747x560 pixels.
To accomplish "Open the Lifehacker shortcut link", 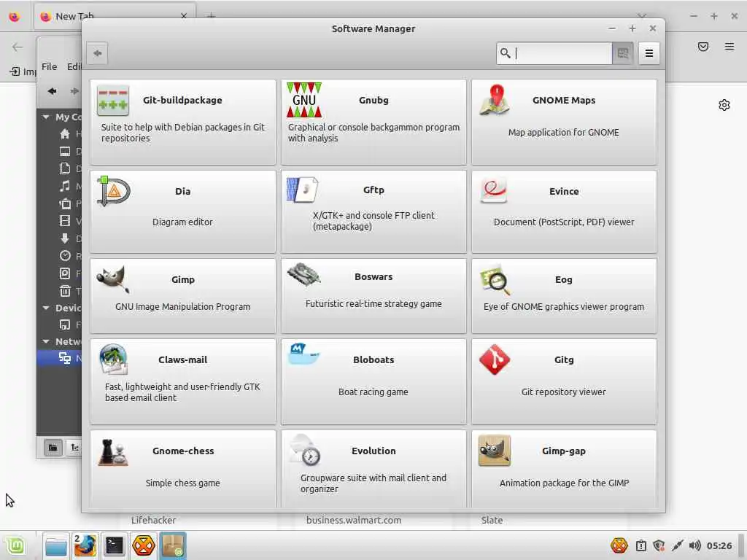I will tap(153, 520).
